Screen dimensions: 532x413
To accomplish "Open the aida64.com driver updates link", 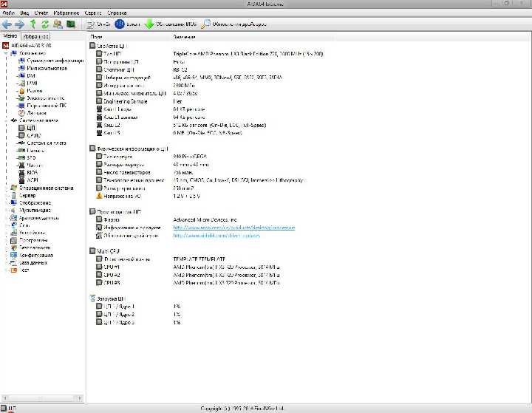I will [216, 235].
